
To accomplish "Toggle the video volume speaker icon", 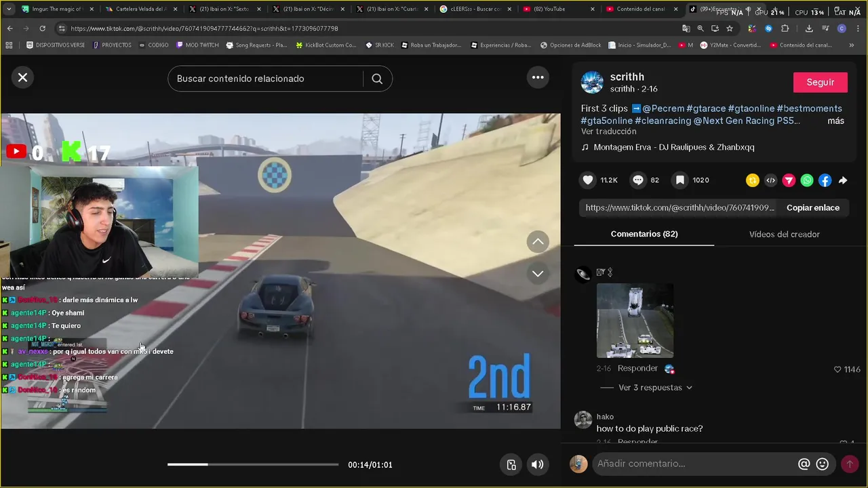I will [537, 464].
